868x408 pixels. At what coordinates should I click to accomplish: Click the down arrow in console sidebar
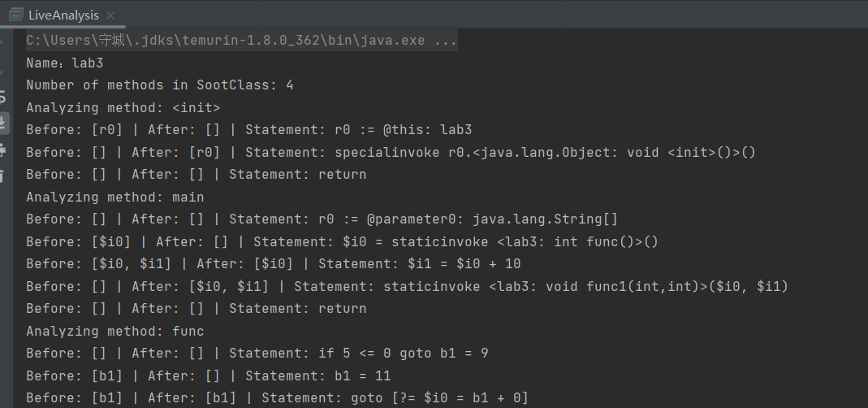pos(4,72)
